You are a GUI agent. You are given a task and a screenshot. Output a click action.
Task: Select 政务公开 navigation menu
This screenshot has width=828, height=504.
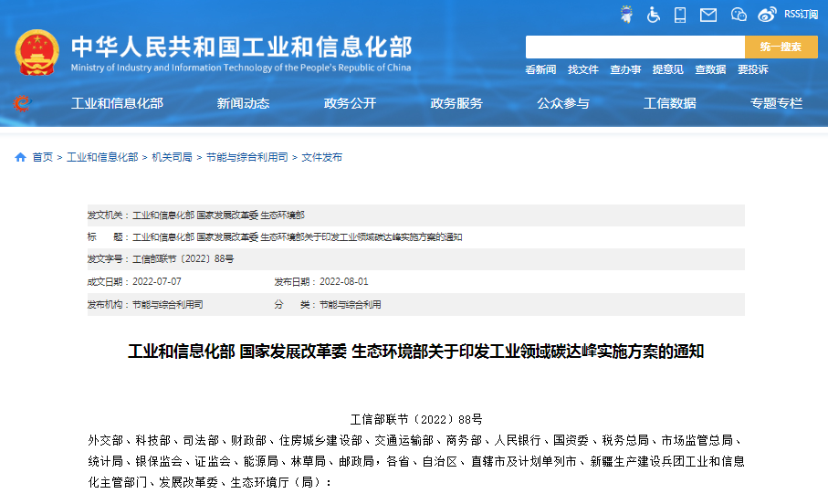point(351,103)
